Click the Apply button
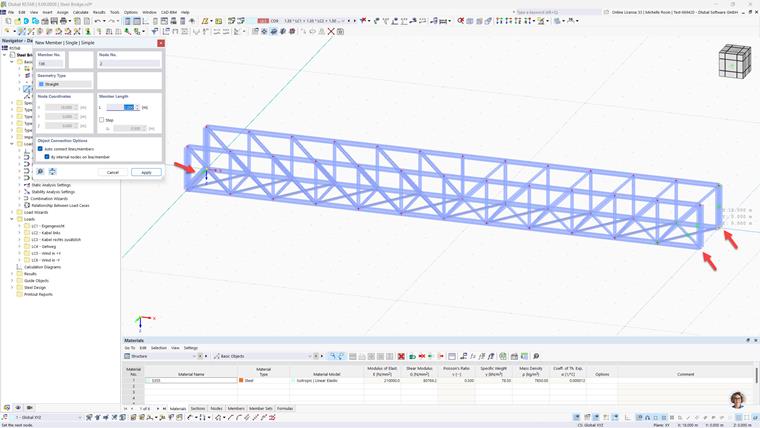Screen dimensions: 760x428 click(146, 172)
